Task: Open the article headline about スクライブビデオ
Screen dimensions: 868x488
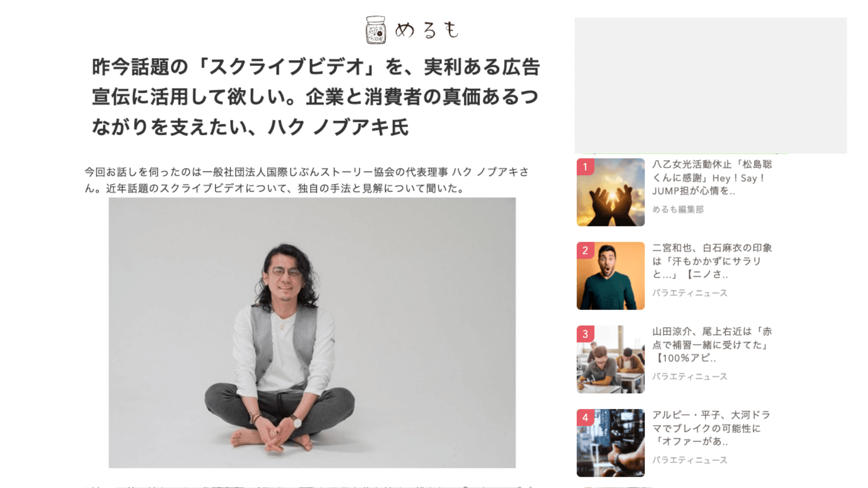Action: (x=316, y=97)
